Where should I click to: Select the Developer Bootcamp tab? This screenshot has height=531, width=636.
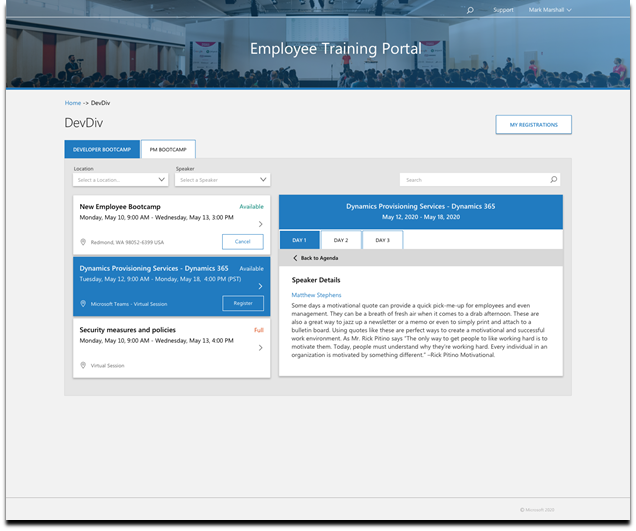coord(102,149)
